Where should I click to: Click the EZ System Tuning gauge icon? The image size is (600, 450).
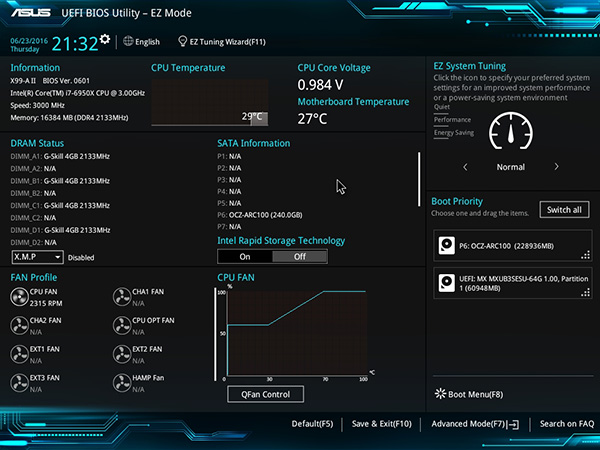click(511, 131)
